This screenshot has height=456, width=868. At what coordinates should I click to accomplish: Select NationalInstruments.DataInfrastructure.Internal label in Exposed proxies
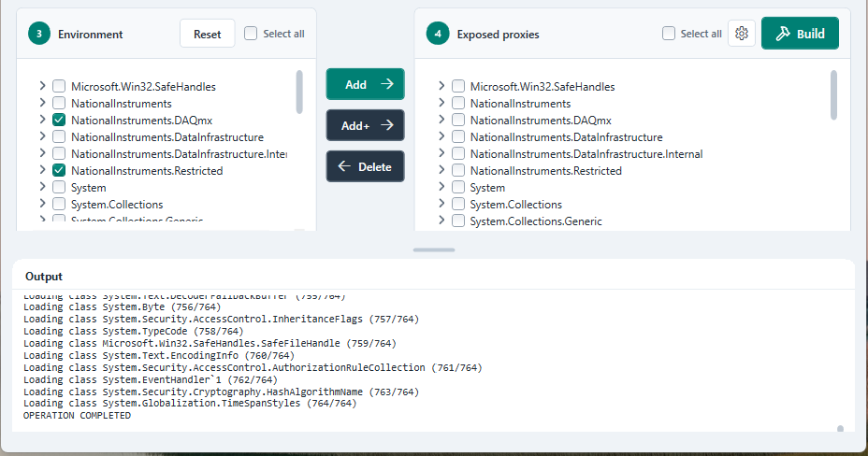tap(586, 154)
